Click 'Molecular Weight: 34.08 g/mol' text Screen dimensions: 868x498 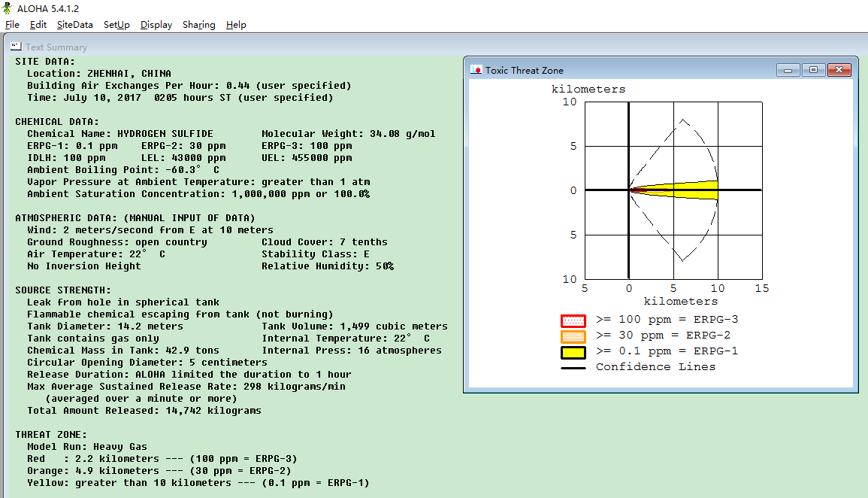tap(348, 133)
